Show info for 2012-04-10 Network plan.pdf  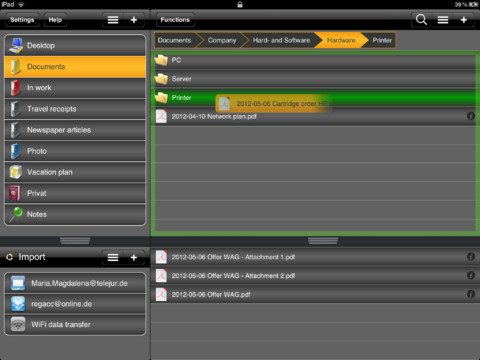[471, 116]
